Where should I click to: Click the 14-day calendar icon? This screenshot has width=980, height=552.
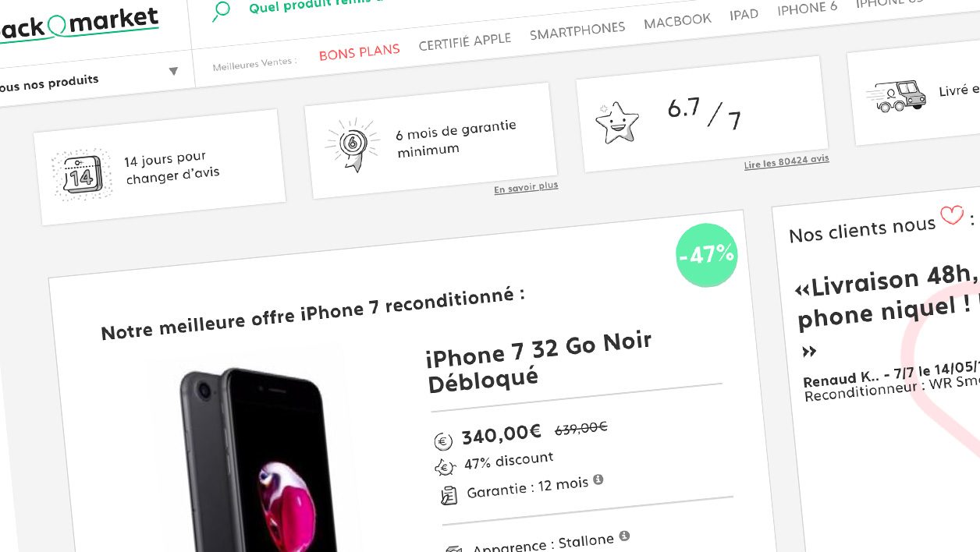point(78,176)
